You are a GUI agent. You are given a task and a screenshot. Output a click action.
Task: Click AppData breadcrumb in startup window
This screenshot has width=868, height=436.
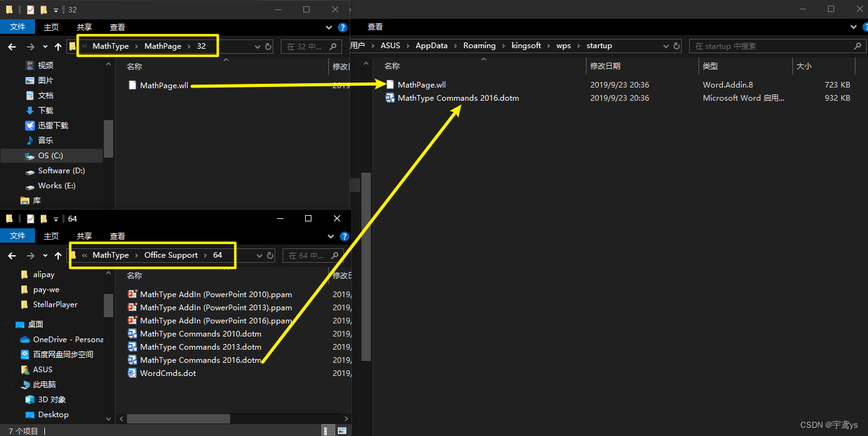coord(431,46)
